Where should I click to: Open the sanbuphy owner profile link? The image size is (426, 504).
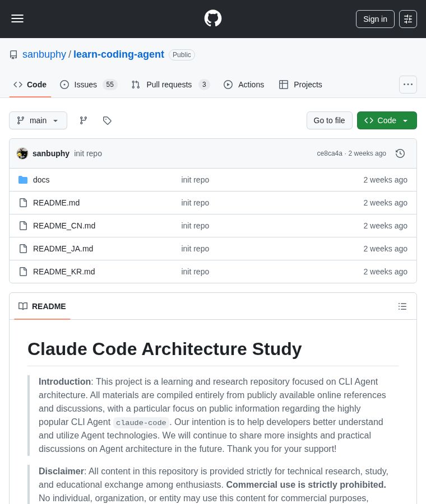tap(44, 54)
